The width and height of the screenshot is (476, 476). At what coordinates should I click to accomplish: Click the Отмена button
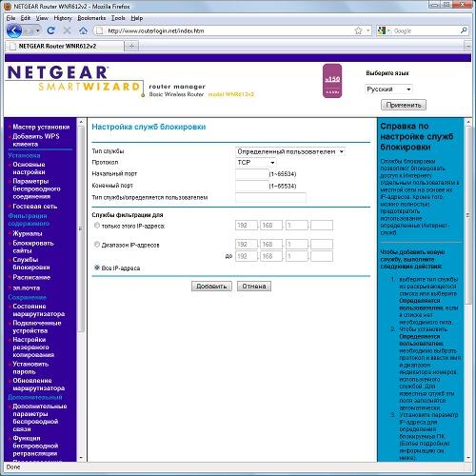coord(254,287)
